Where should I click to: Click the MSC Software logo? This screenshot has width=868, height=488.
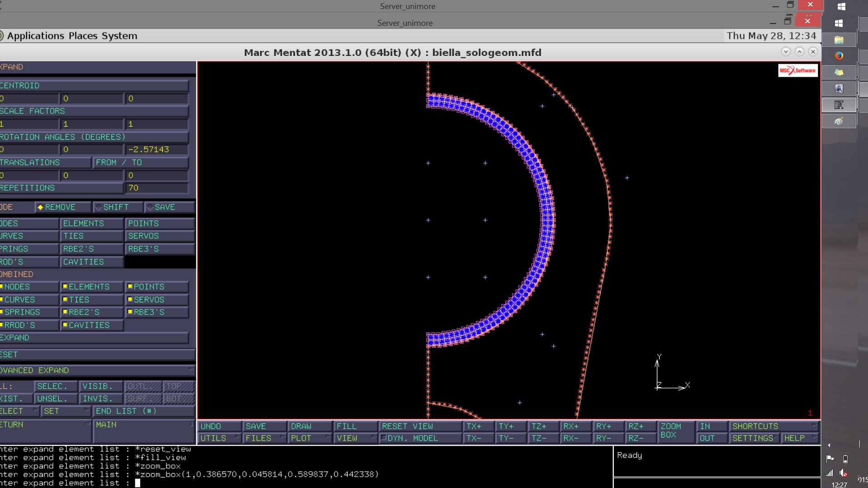click(x=798, y=70)
